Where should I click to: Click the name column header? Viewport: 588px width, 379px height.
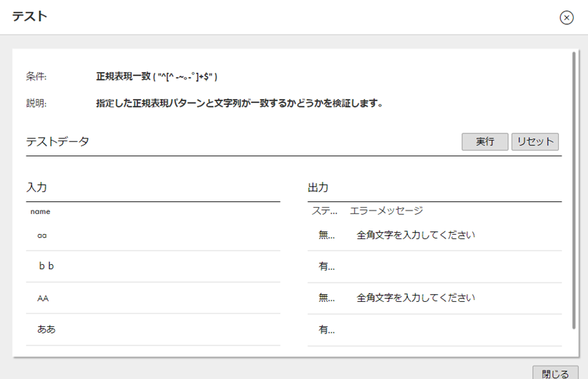point(40,211)
